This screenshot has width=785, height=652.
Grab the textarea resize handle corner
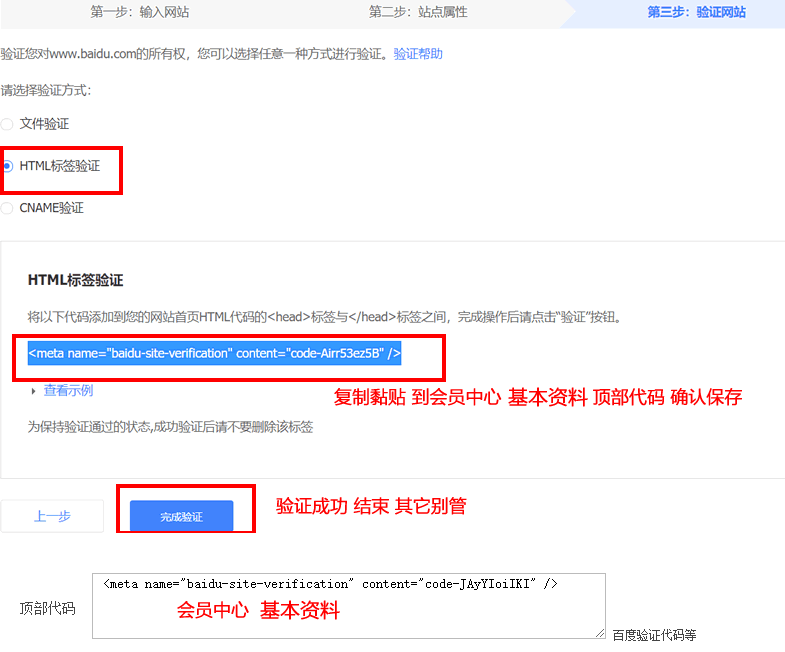coord(600,633)
